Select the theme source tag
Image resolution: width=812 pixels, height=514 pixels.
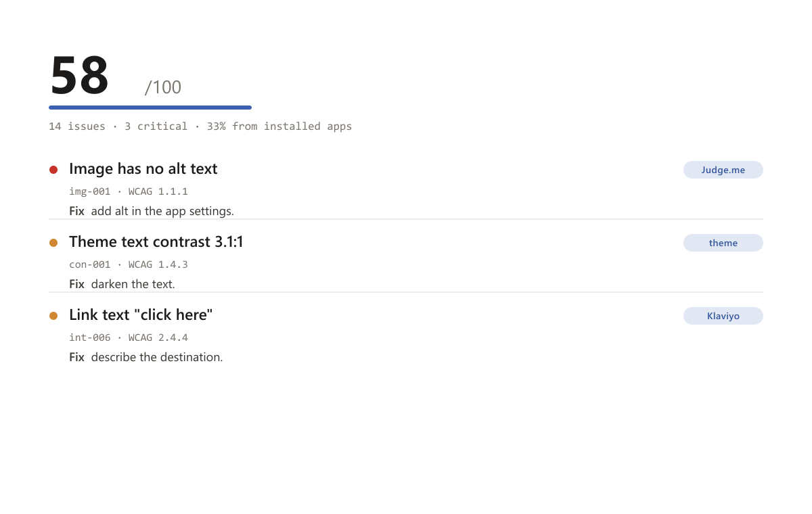click(x=723, y=243)
